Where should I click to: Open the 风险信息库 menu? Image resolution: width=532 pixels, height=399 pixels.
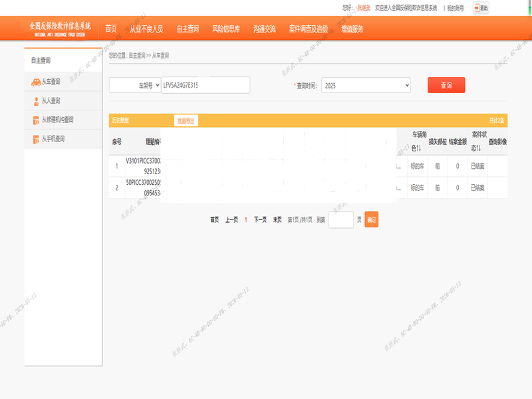coord(226,29)
